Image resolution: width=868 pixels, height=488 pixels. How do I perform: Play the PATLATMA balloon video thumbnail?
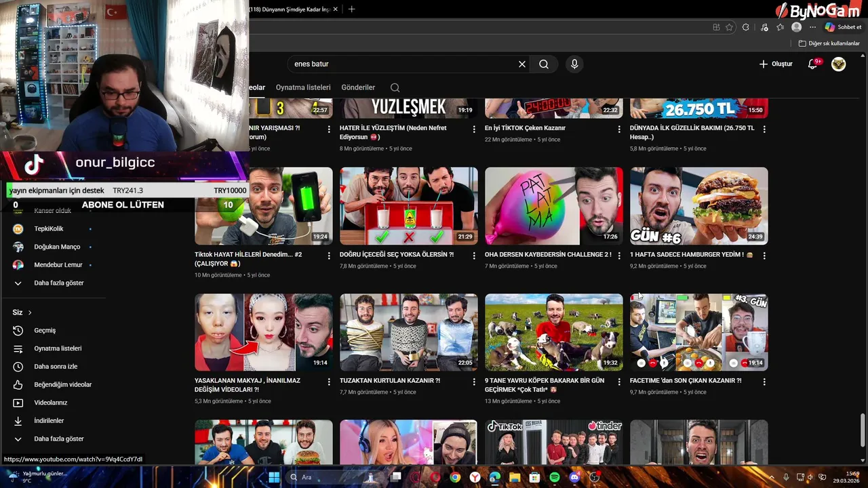tap(554, 206)
